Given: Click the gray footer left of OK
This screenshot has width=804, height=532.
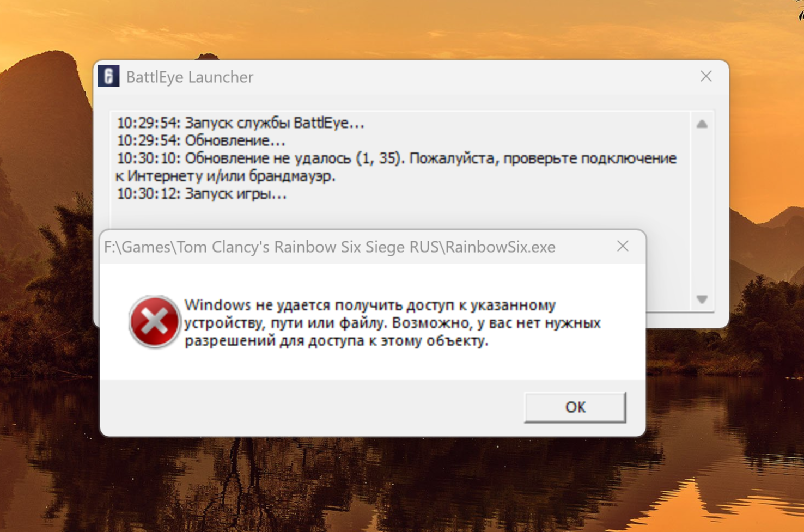Looking at the screenshot, I should 312,407.
